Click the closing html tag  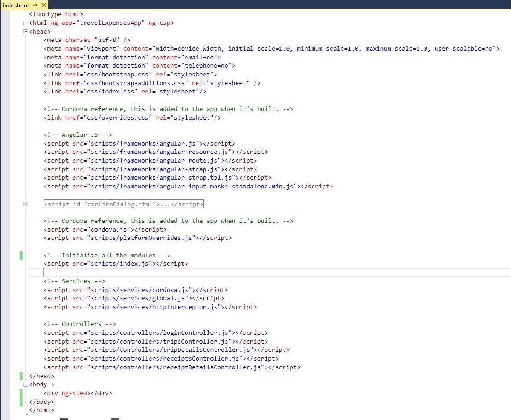click(42, 410)
